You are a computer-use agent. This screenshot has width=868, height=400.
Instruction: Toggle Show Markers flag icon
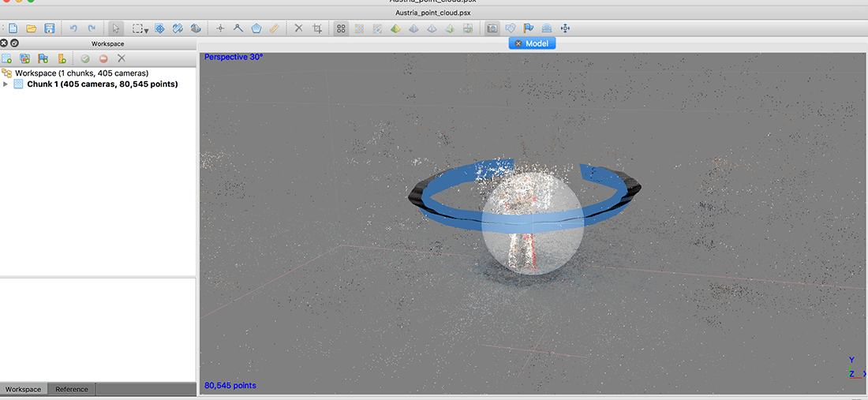coord(528,28)
